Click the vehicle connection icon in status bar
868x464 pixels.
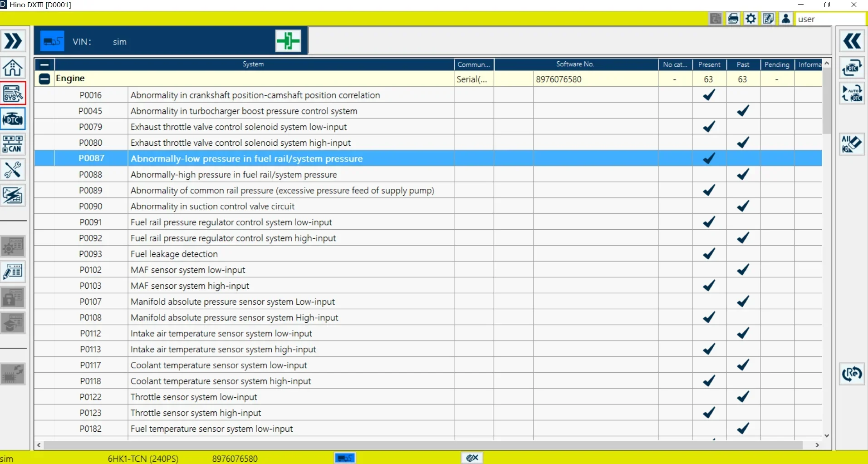tap(345, 458)
